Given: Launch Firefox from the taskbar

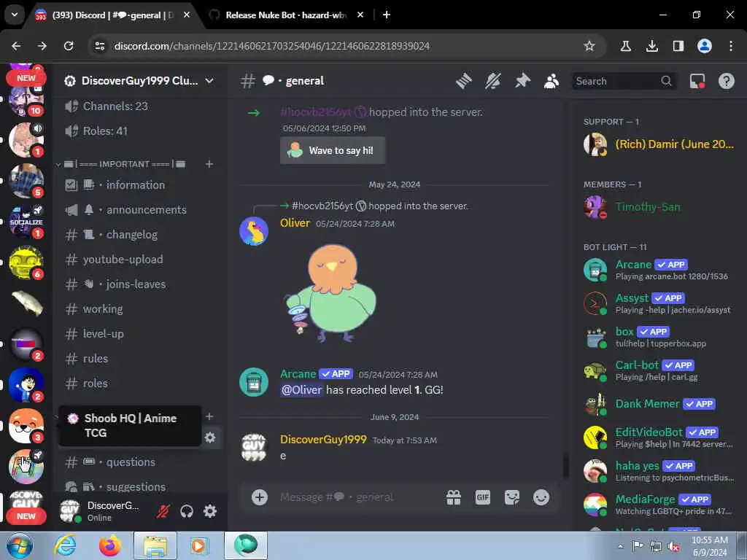Looking at the screenshot, I should coord(109,545).
